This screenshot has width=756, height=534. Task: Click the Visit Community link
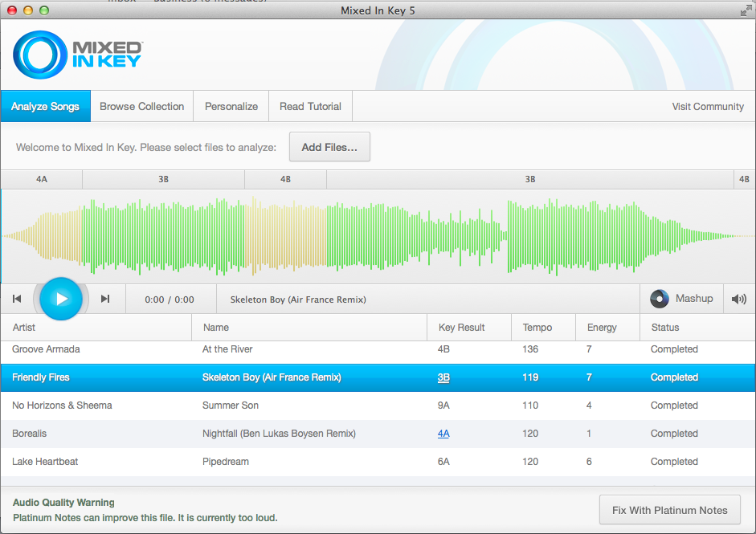[x=708, y=106]
